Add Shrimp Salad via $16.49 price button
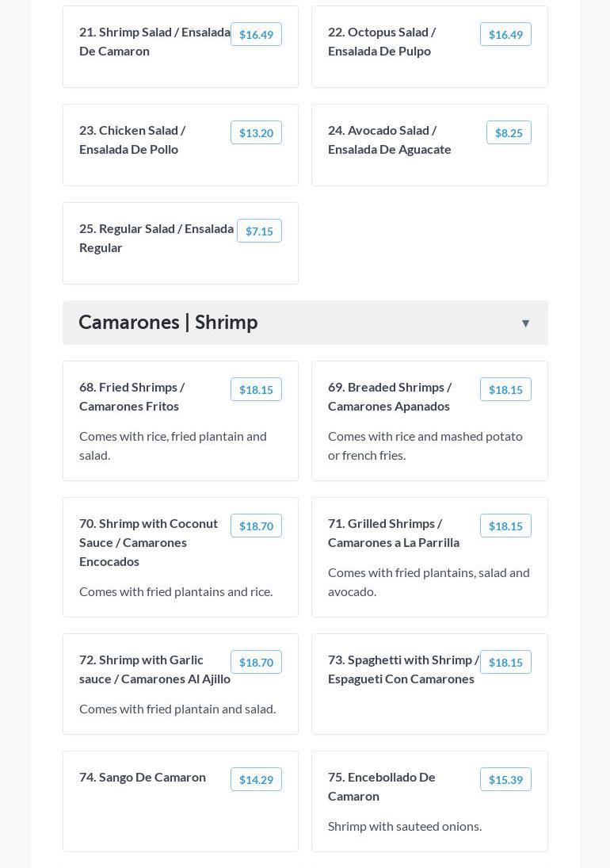The image size is (610, 868). (x=256, y=34)
